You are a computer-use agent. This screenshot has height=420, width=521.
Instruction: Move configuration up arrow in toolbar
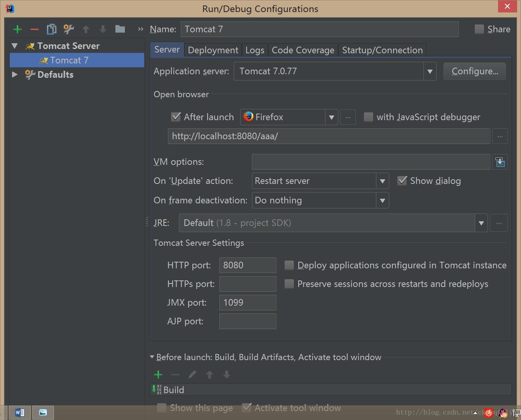coord(86,29)
